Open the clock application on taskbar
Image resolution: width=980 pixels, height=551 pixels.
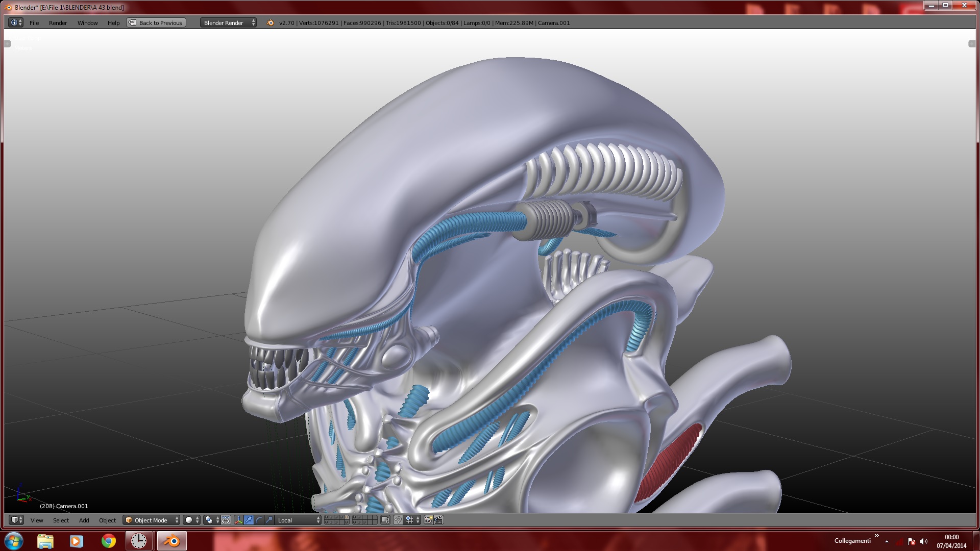[139, 541]
